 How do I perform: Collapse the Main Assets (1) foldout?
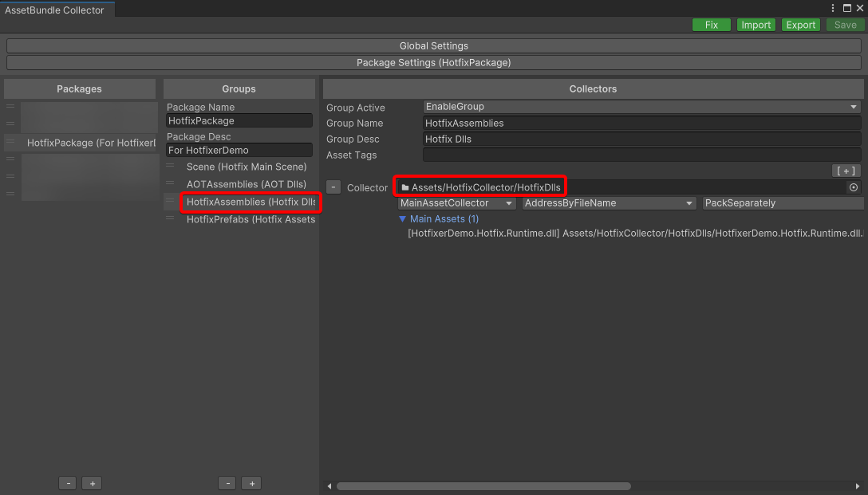tap(403, 218)
